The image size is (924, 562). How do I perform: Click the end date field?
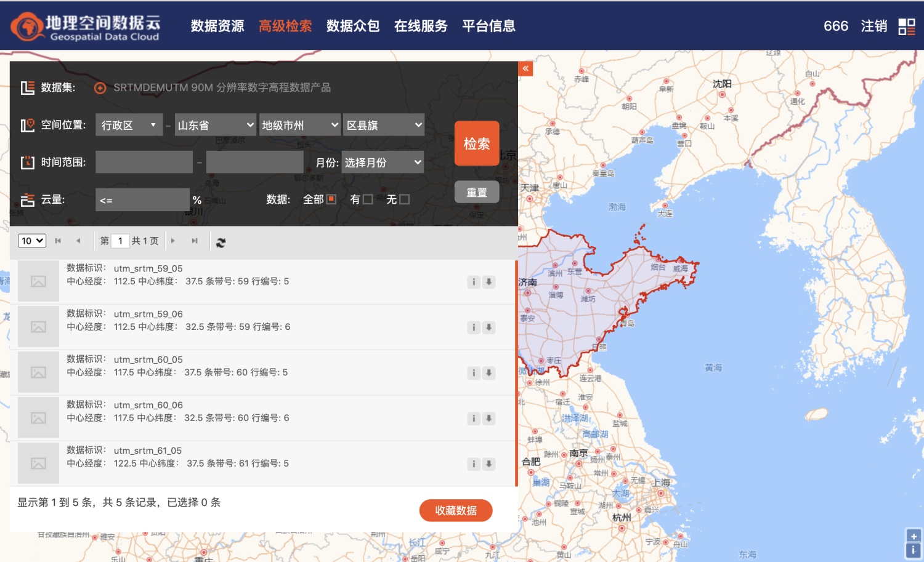pyautogui.click(x=255, y=163)
